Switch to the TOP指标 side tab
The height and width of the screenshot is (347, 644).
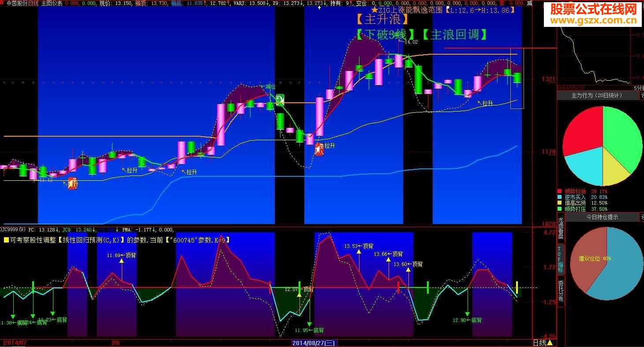click(561, 259)
